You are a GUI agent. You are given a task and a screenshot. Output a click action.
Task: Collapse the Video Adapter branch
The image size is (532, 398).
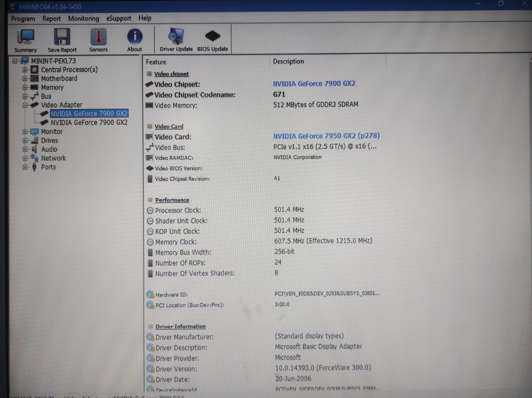[x=25, y=105]
